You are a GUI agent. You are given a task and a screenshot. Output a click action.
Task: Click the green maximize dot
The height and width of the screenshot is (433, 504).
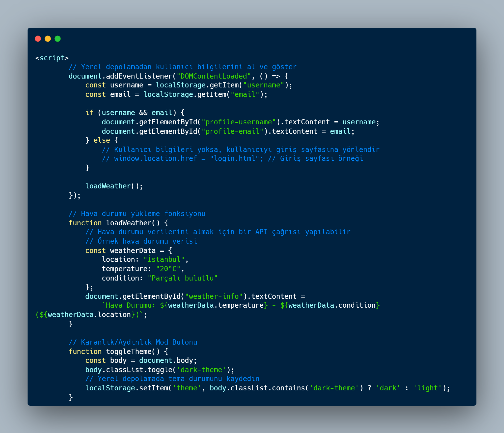pyautogui.click(x=58, y=39)
